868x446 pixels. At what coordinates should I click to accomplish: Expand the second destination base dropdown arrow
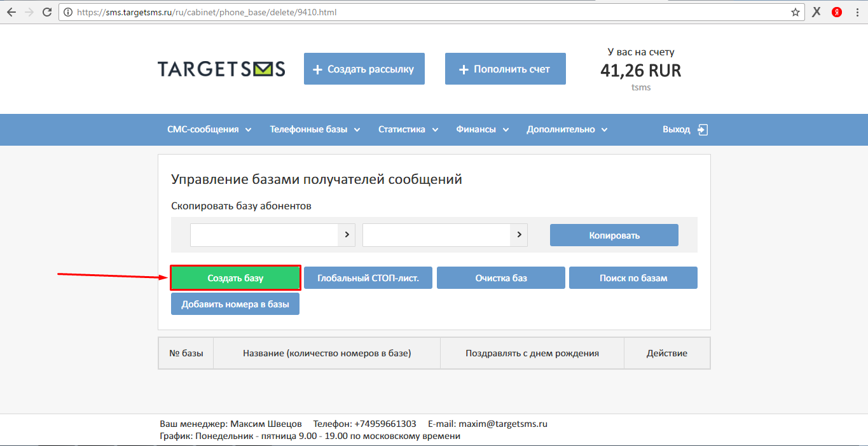(x=519, y=235)
